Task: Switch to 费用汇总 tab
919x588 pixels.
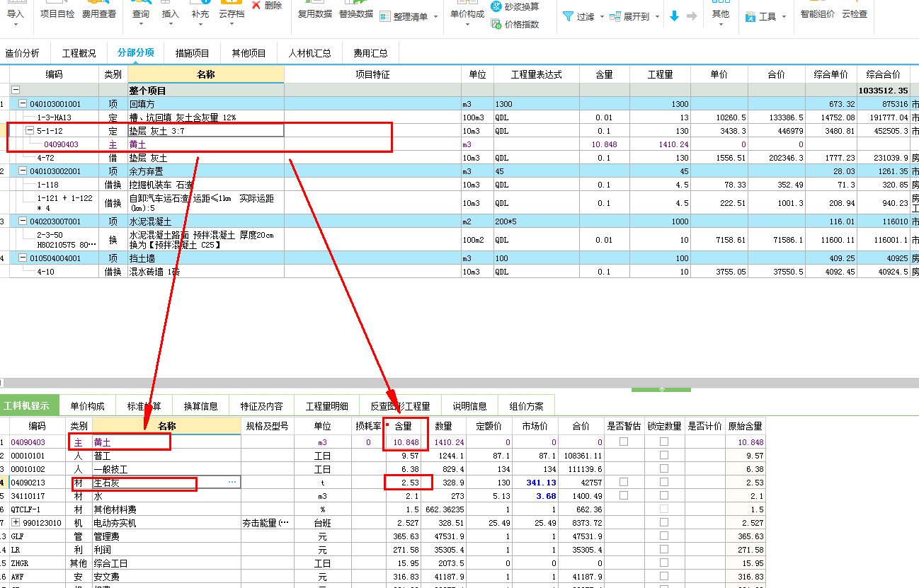Action: coord(372,53)
